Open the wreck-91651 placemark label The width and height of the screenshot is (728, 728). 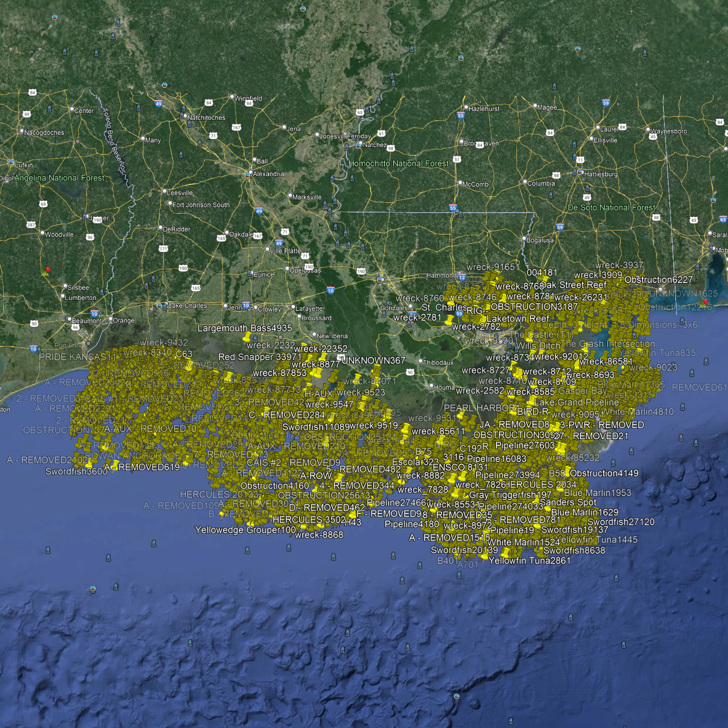[493, 267]
